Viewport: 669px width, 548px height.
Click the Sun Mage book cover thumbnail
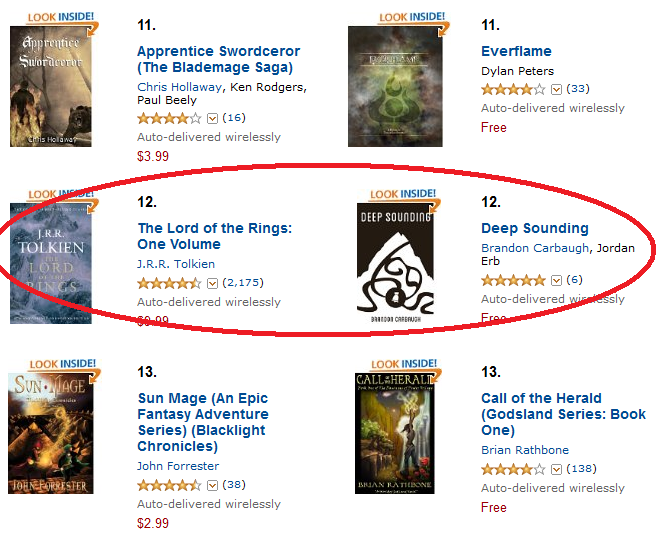(x=51, y=433)
